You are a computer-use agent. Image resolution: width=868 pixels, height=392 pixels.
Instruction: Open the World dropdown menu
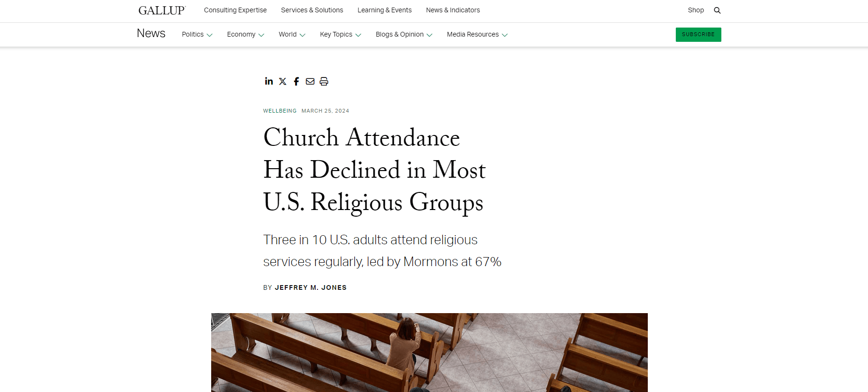coord(292,35)
